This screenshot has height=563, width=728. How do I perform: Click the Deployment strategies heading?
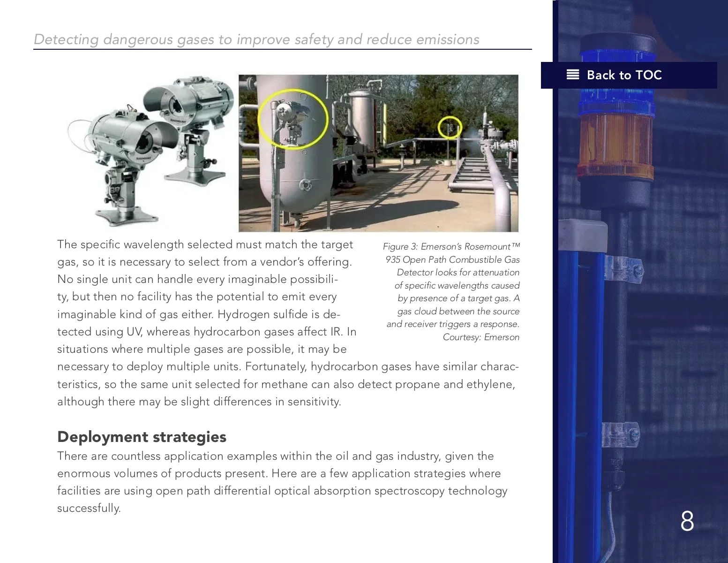point(142,437)
